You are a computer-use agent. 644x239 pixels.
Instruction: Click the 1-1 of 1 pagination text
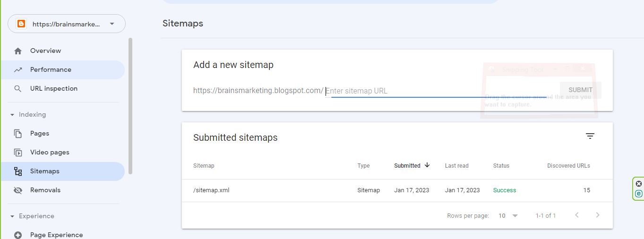pos(545,216)
